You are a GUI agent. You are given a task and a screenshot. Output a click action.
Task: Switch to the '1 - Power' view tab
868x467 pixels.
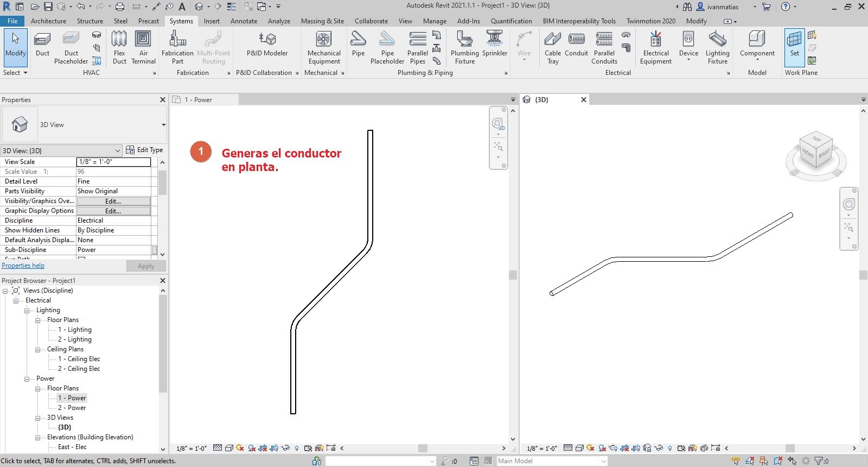tap(204, 100)
